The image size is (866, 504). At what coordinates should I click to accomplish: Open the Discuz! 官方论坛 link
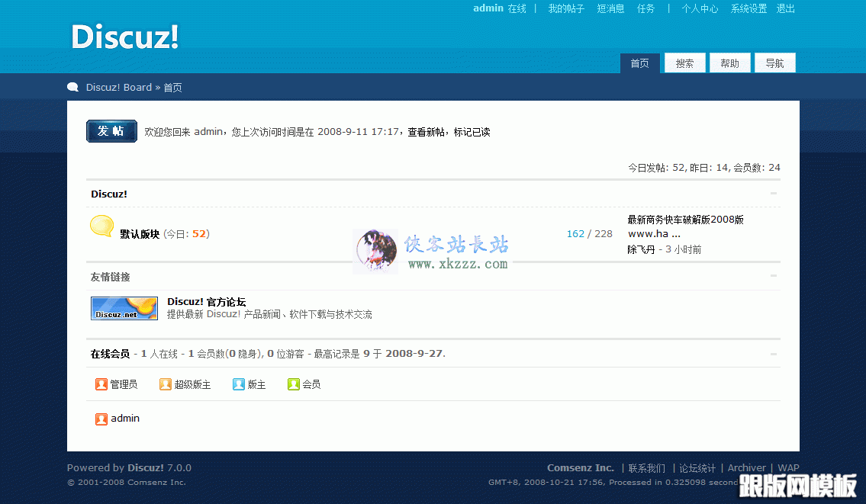tap(207, 301)
